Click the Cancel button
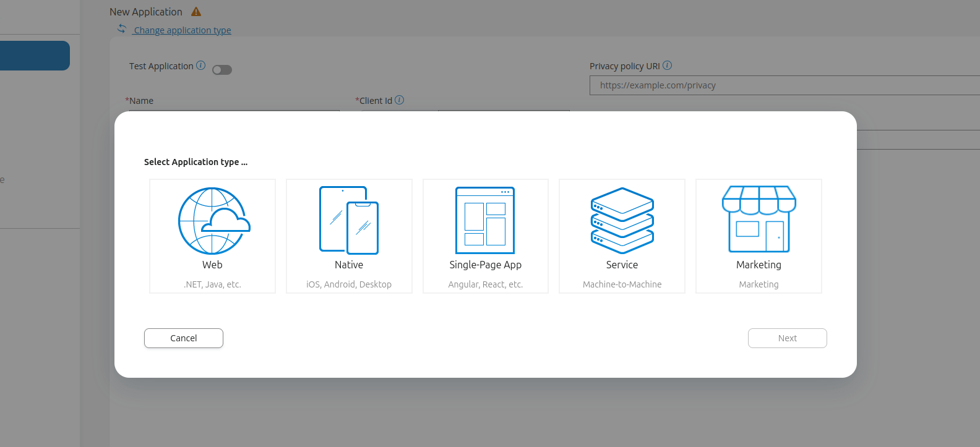The width and height of the screenshot is (980, 447). pos(184,338)
